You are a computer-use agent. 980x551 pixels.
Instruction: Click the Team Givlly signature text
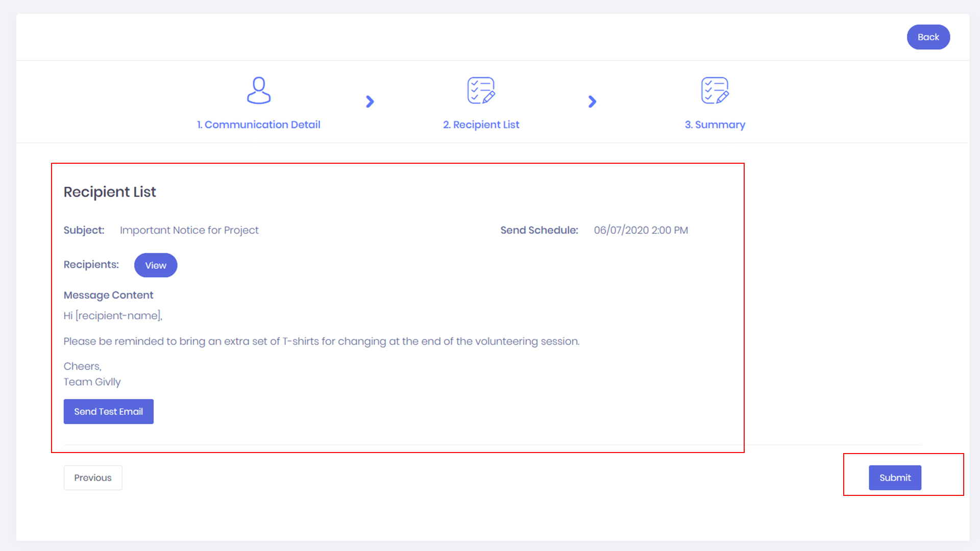pos(92,382)
